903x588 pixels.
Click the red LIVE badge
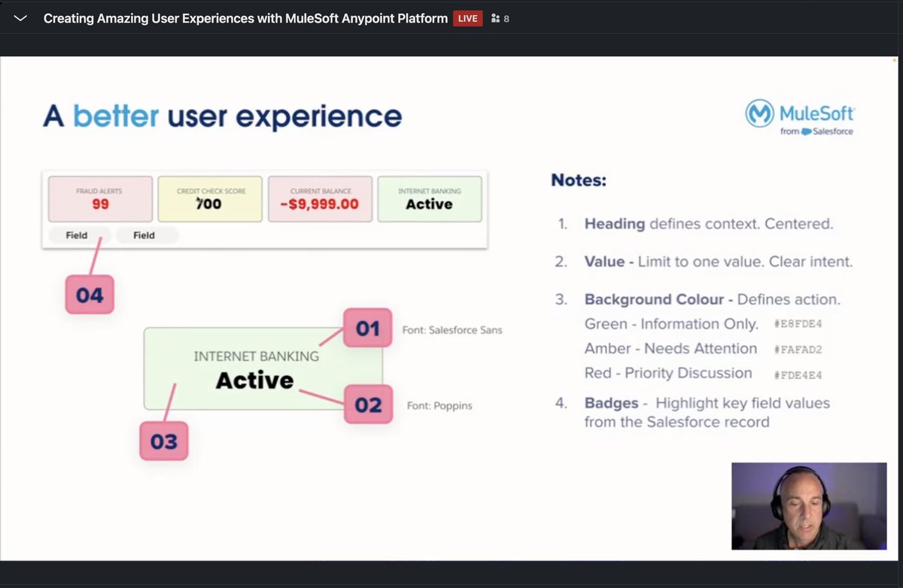click(x=467, y=18)
